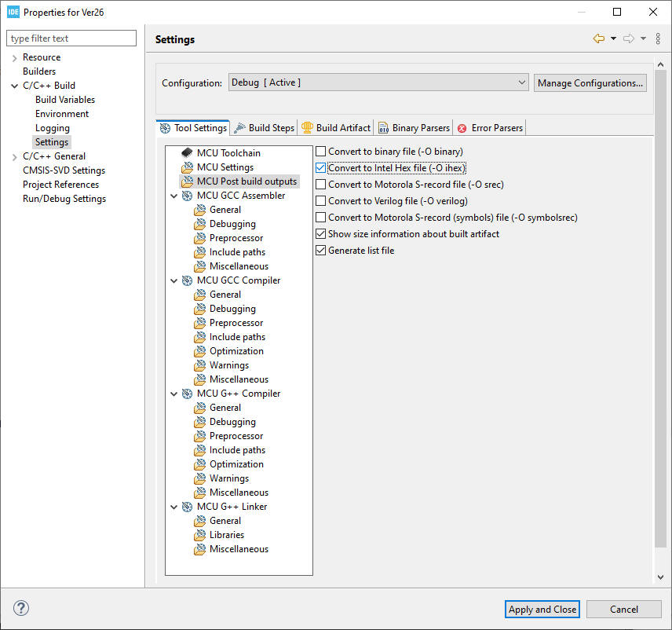The height and width of the screenshot is (630, 672).
Task: Click the MCU Settings folder icon
Action: [187, 167]
